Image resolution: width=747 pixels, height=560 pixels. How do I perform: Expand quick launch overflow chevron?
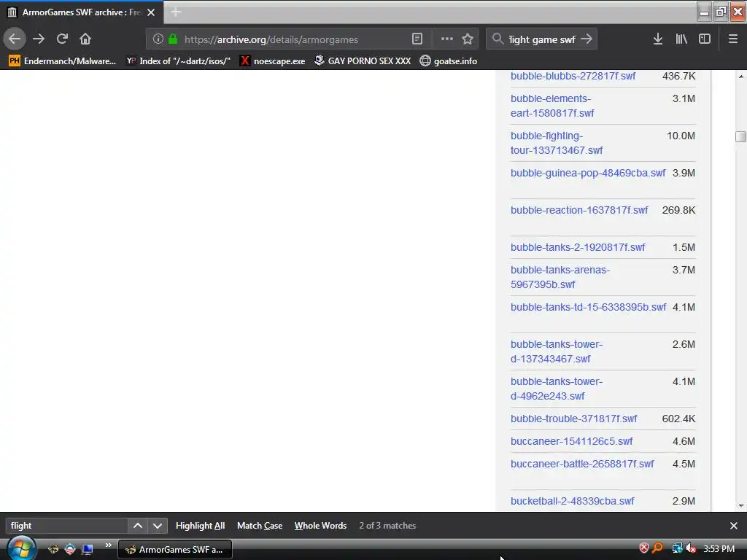pos(109,545)
